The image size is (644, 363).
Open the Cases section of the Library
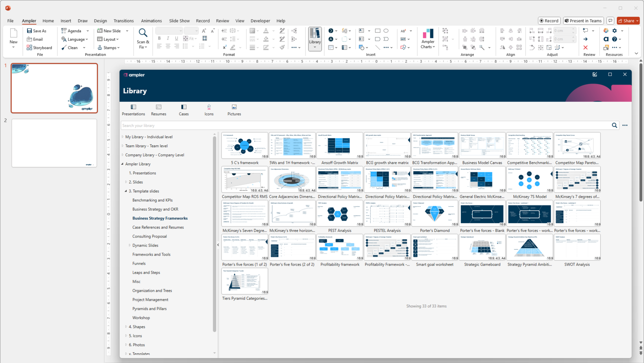(184, 110)
